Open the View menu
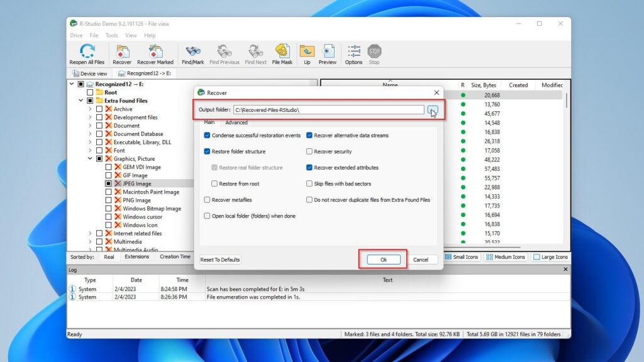Image resolution: width=644 pixels, height=362 pixels. click(x=131, y=35)
